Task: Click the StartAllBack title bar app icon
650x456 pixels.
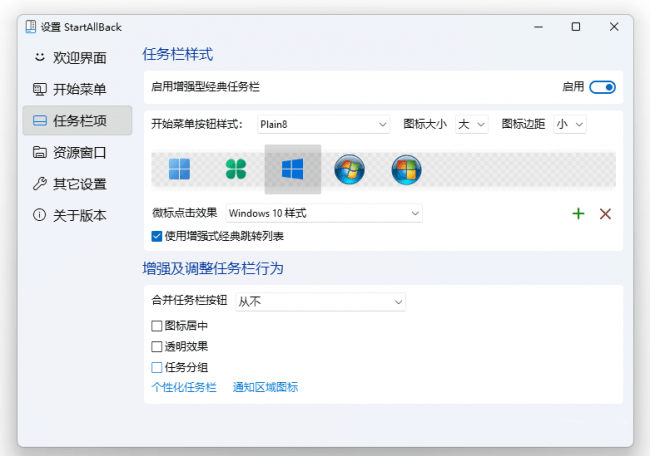Action: (x=31, y=27)
